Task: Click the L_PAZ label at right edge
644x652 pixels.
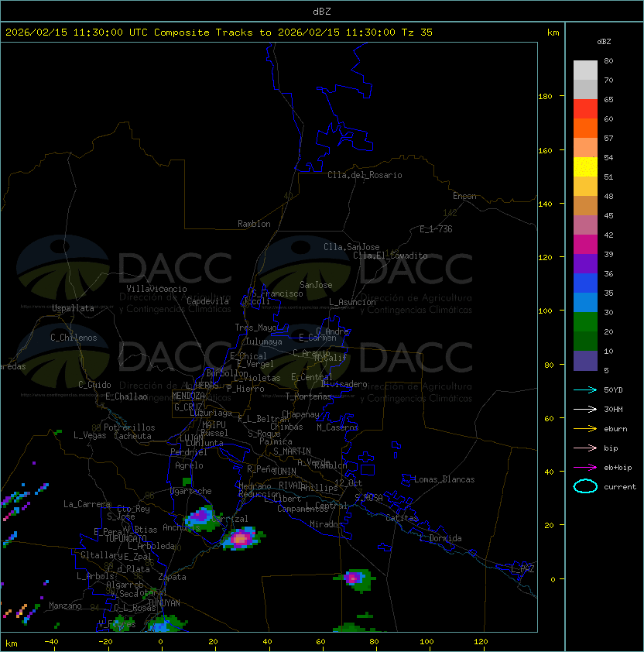Action: pyautogui.click(x=522, y=569)
